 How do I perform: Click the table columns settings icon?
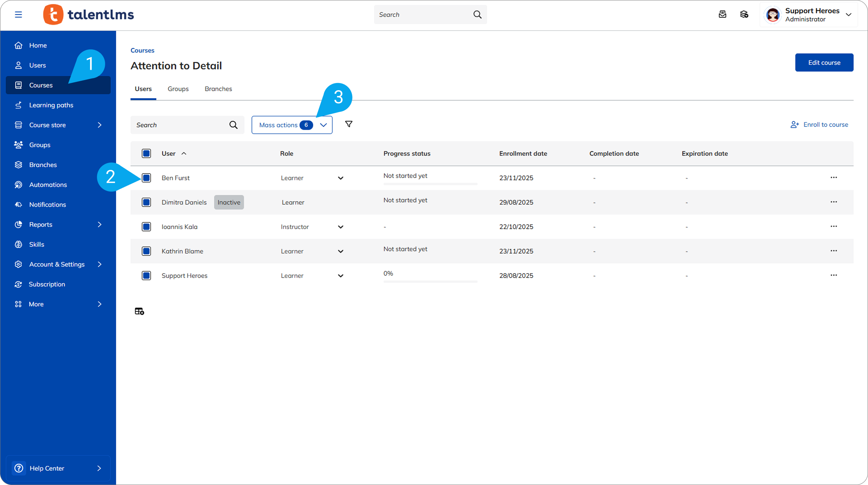tap(140, 311)
